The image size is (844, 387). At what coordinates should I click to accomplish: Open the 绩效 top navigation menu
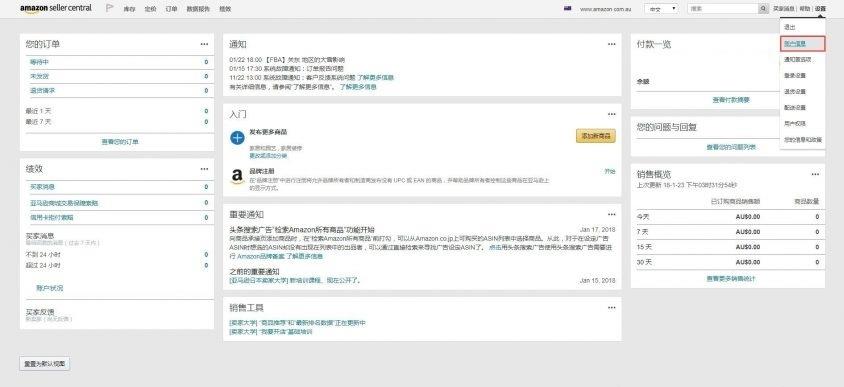226,9
